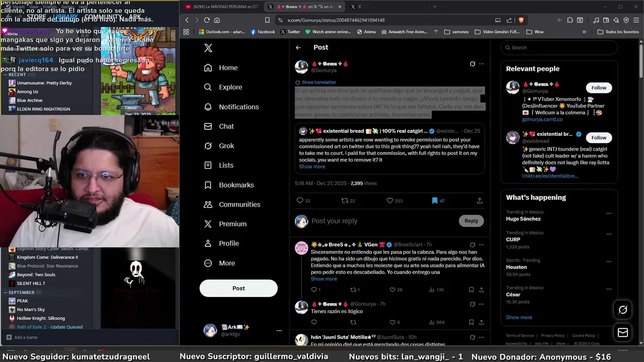The image size is (644, 362).
Task: Open floating messages envelope button
Action: (x=623, y=332)
